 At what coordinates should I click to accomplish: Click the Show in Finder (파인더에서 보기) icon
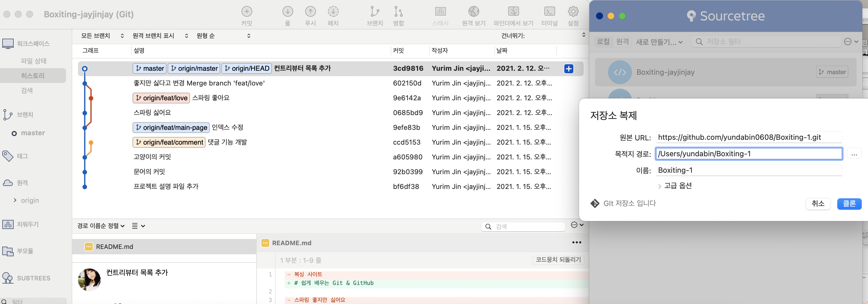[x=513, y=12]
